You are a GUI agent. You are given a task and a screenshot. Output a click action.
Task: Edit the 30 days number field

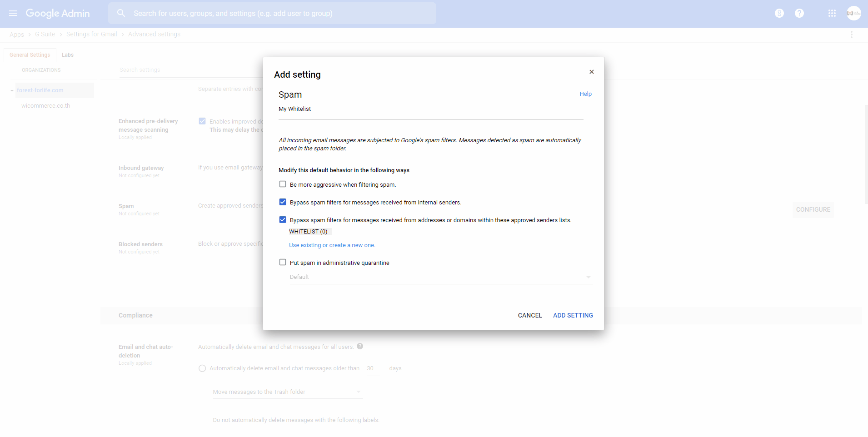(x=373, y=368)
